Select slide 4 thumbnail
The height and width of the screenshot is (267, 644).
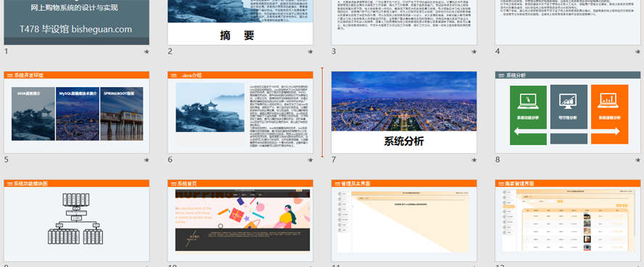click(568, 22)
